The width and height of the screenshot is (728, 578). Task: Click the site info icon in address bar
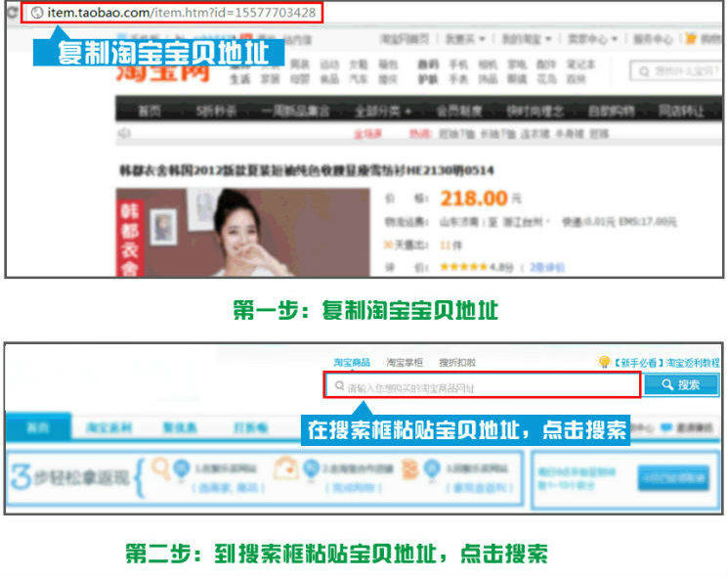click(37, 13)
